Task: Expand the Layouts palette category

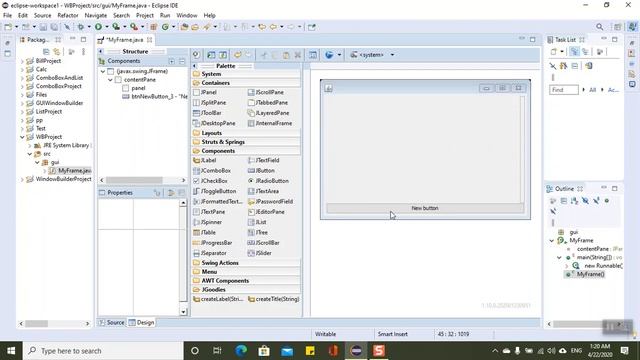Action: pos(247,133)
